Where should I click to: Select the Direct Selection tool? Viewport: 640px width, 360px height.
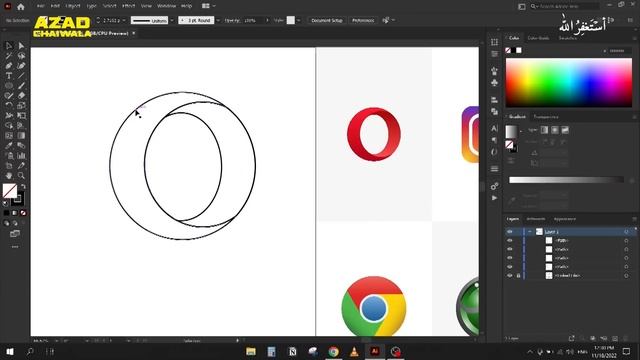(21, 46)
